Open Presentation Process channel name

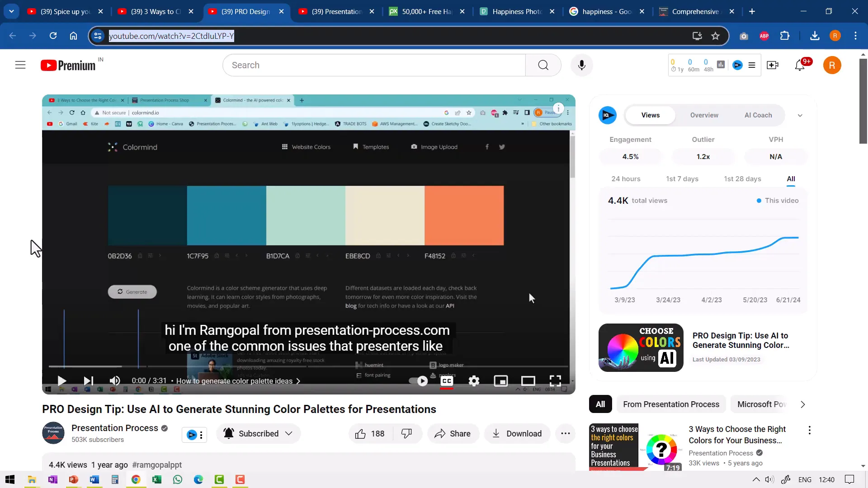pyautogui.click(x=115, y=428)
